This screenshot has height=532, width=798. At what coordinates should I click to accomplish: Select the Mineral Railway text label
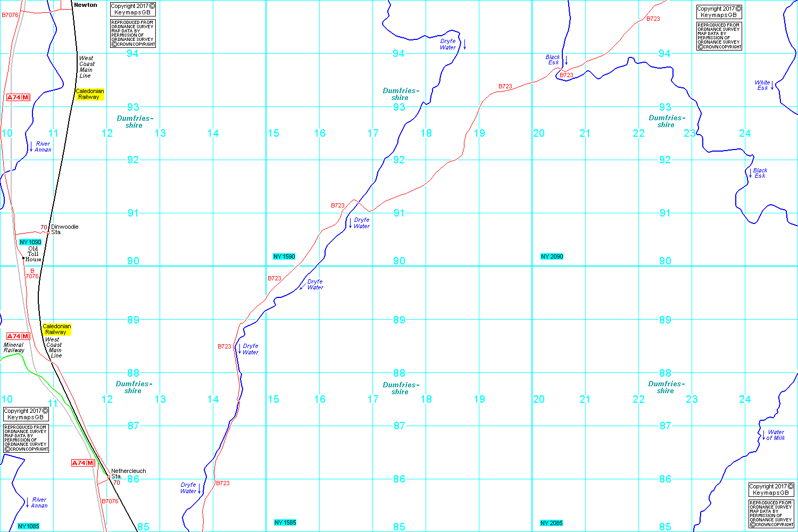click(x=14, y=347)
